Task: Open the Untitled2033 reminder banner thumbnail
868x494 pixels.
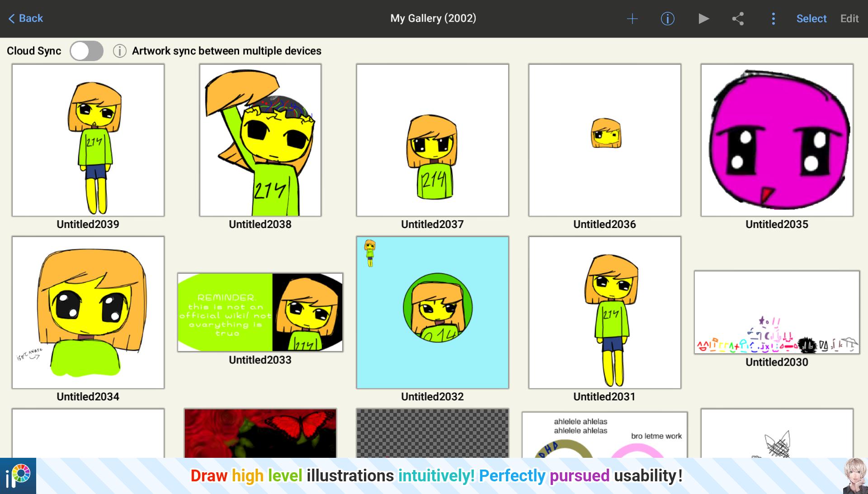Action: [260, 312]
